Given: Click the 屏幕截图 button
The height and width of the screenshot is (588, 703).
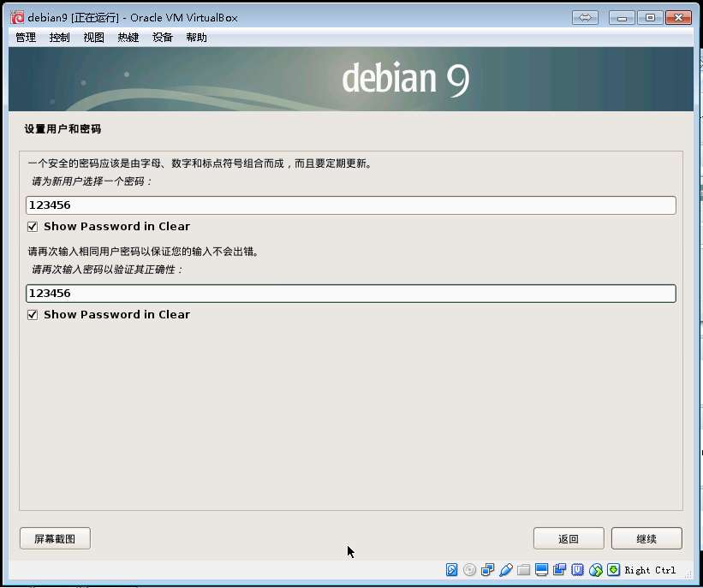Looking at the screenshot, I should [x=55, y=538].
